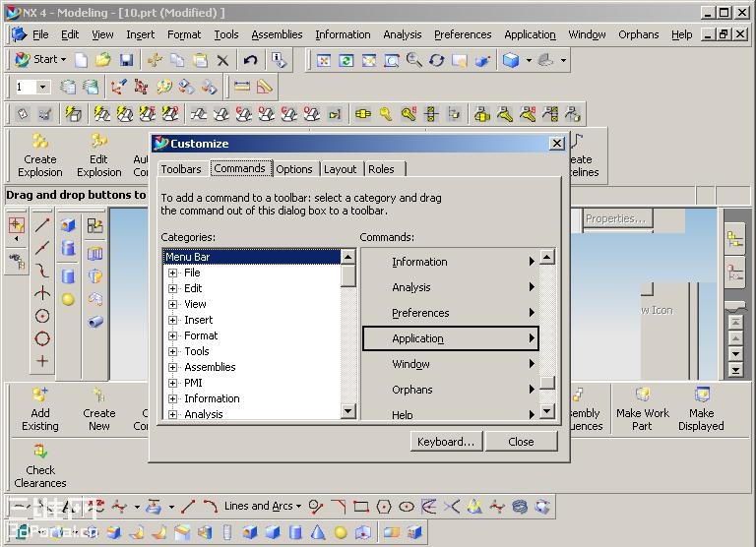Open the Start application menu button
Image resolution: width=756 pixels, height=547 pixels.
coord(40,59)
